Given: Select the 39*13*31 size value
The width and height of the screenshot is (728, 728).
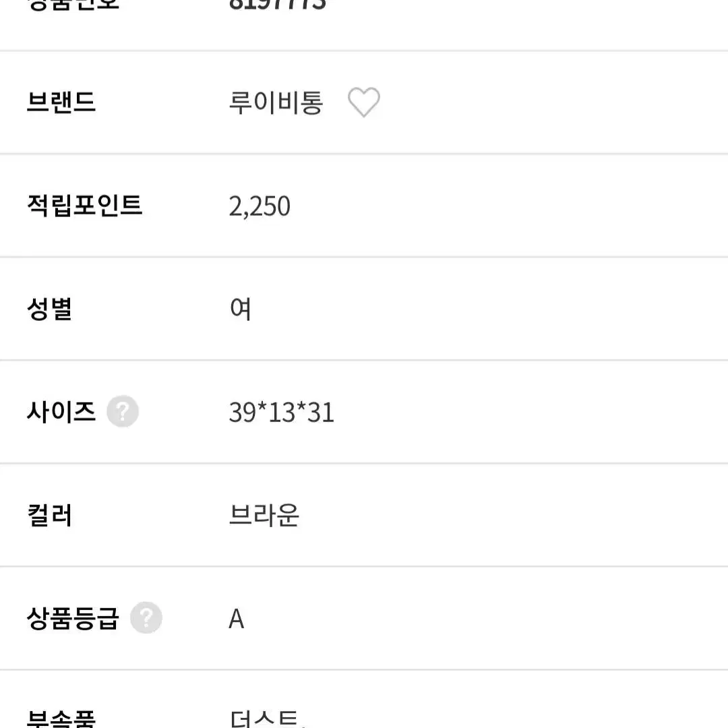Looking at the screenshot, I should coord(281,413).
